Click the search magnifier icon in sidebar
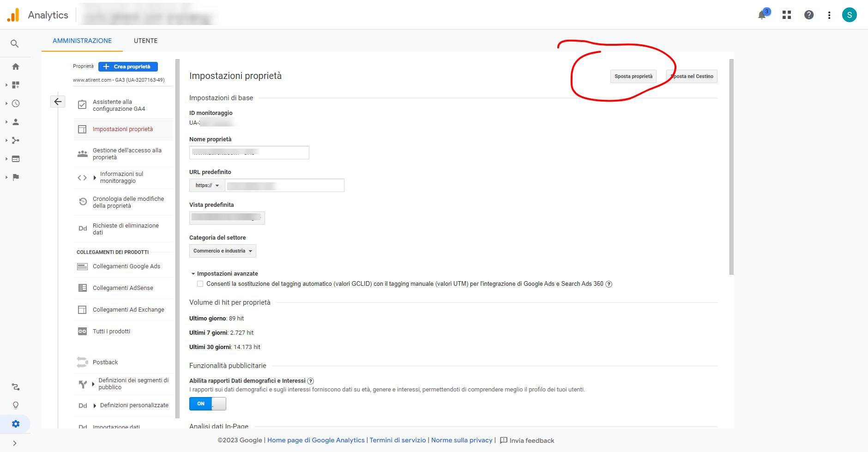The height and width of the screenshot is (452, 868). click(x=15, y=44)
